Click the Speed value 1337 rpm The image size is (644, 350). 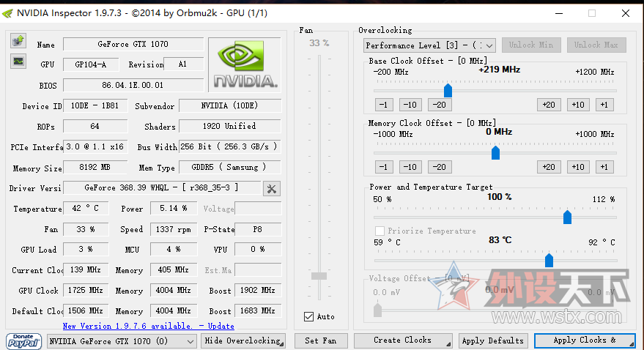tap(174, 229)
